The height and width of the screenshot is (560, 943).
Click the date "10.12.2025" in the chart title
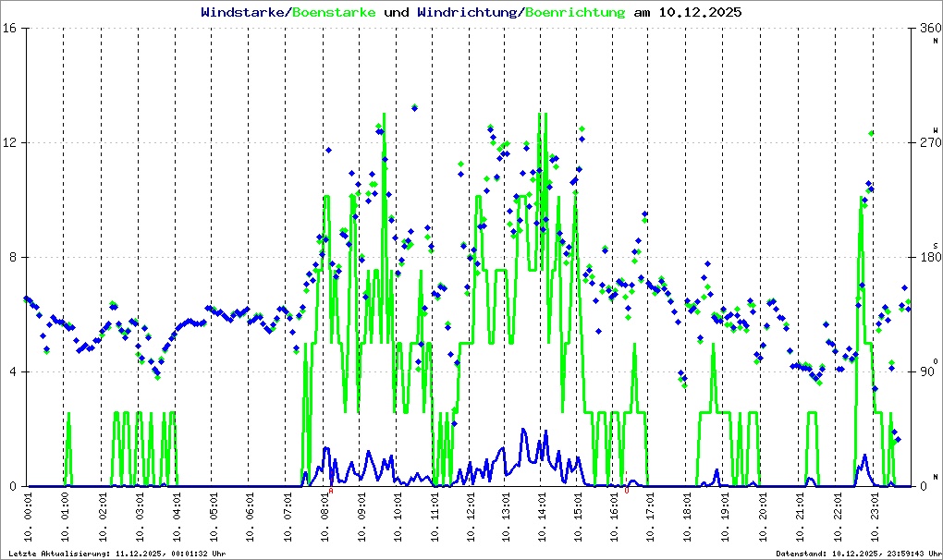[x=700, y=12]
